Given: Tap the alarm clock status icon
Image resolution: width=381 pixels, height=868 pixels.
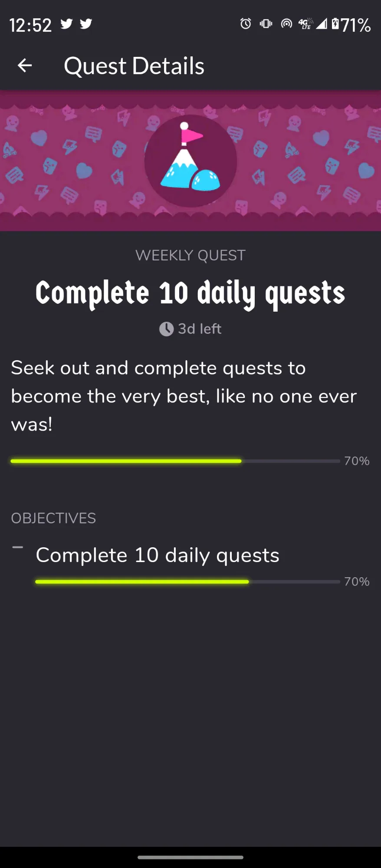Looking at the screenshot, I should 246,24.
